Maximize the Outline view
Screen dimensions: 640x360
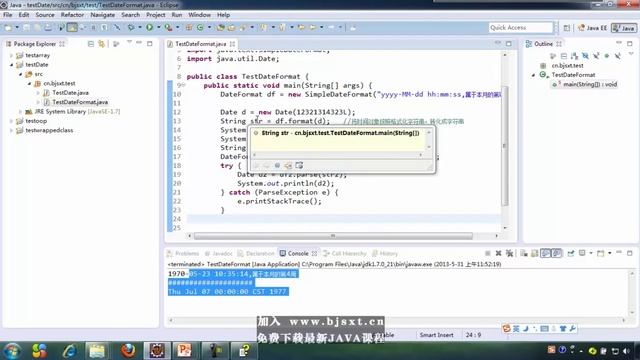[x=630, y=43]
